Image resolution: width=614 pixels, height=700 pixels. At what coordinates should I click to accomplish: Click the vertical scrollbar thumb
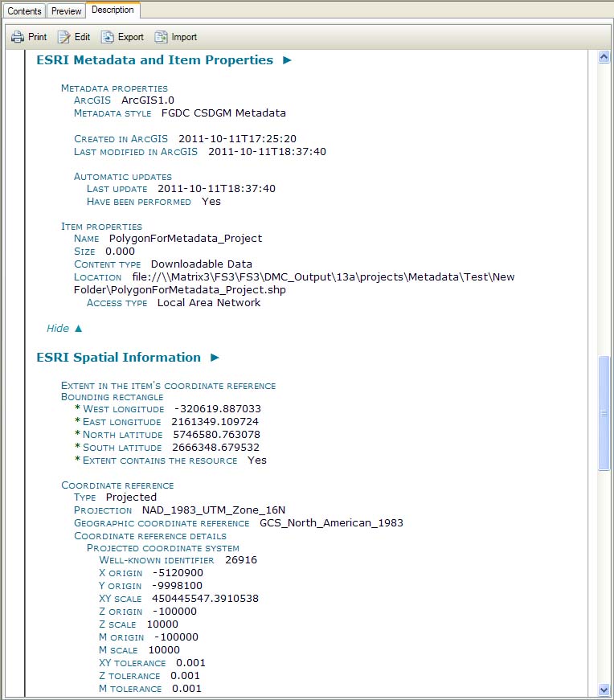(604, 413)
